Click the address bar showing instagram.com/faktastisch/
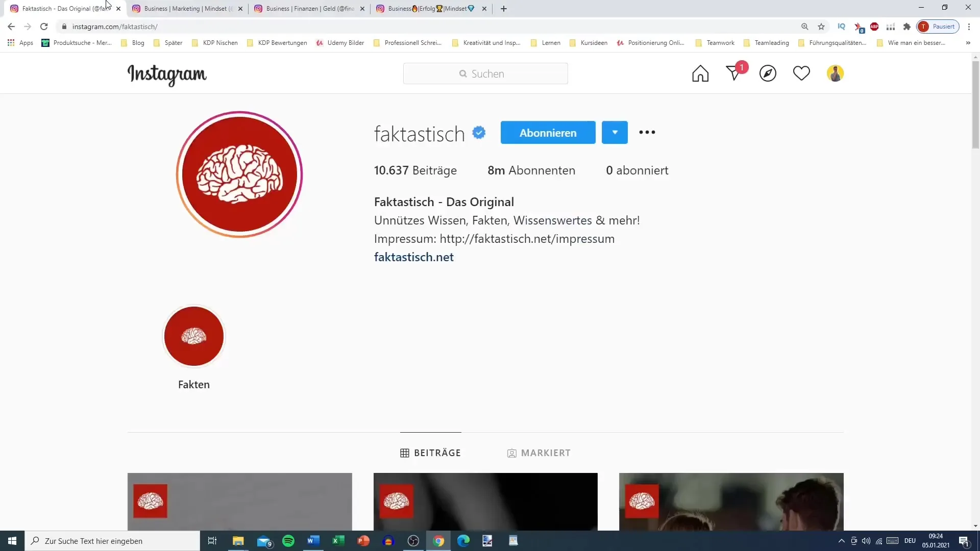The height and width of the screenshot is (551, 980). tap(429, 27)
